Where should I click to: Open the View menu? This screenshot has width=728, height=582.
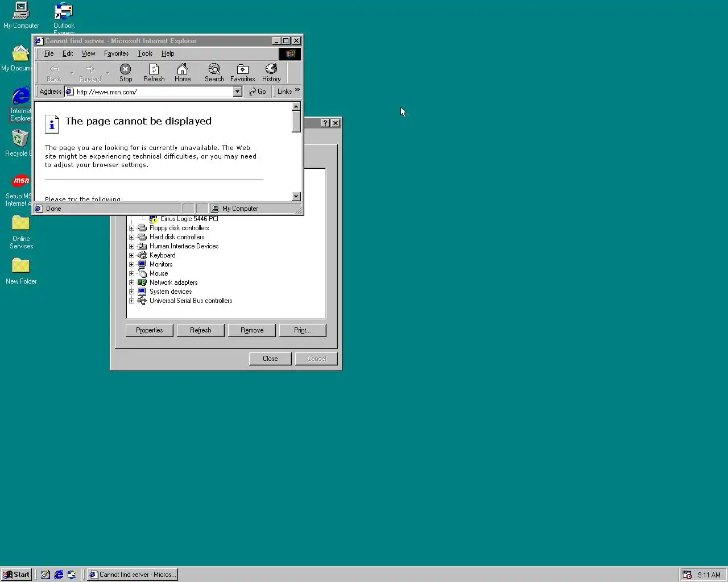pos(88,53)
